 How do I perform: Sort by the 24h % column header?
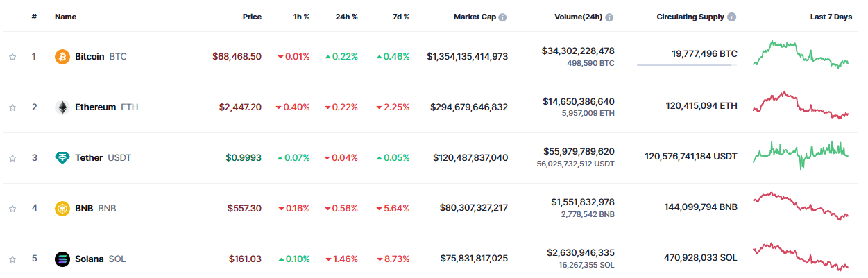click(x=345, y=17)
